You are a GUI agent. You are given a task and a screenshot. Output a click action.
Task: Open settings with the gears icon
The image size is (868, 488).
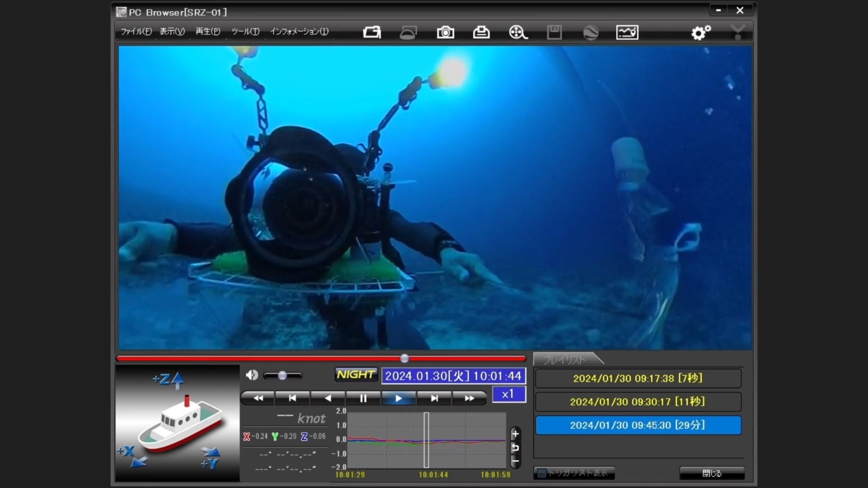click(x=701, y=32)
